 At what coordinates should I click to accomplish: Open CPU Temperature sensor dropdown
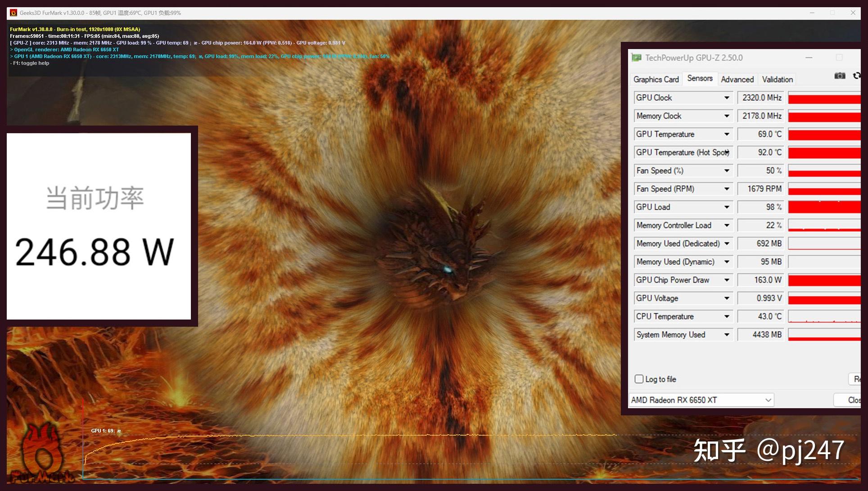[x=727, y=316]
